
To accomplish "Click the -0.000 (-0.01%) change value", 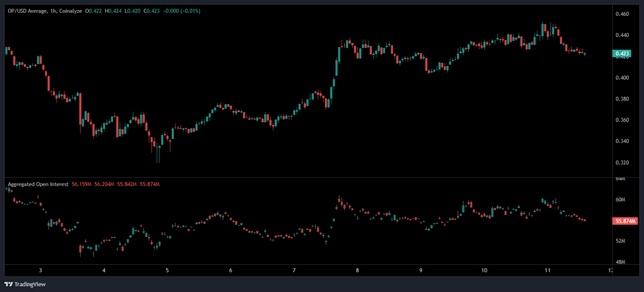I will tap(181, 11).
